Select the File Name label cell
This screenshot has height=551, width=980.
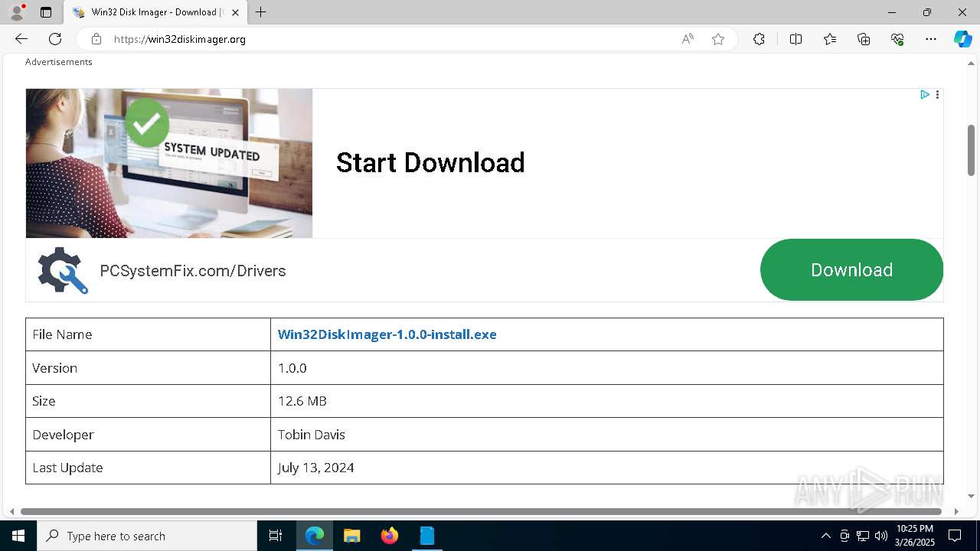coord(148,334)
